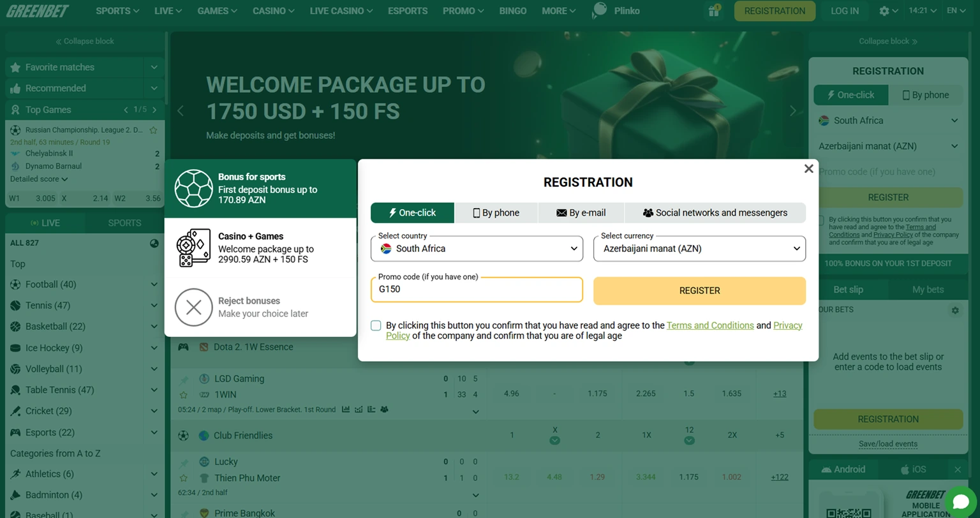Open the live chat bubble icon

pyautogui.click(x=961, y=501)
